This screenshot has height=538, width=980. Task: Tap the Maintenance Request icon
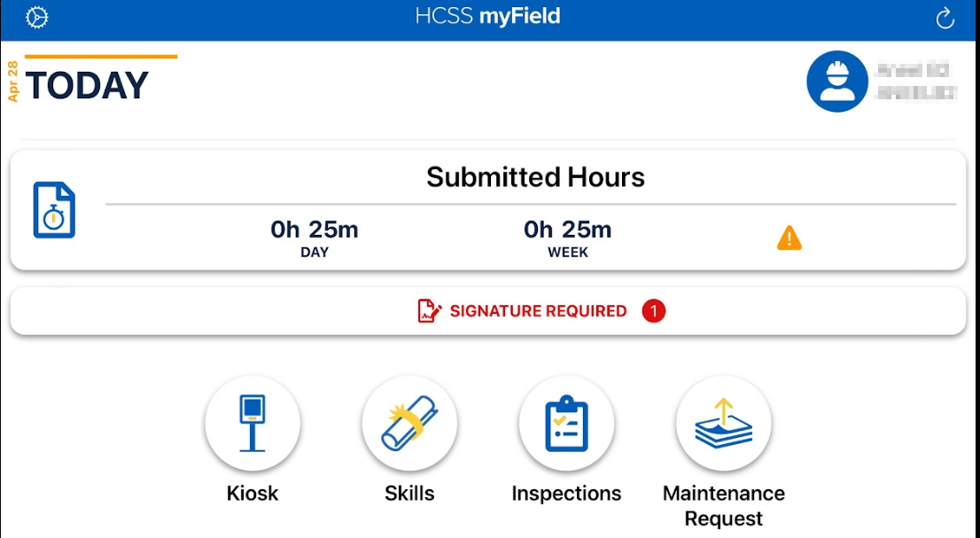[x=723, y=424]
